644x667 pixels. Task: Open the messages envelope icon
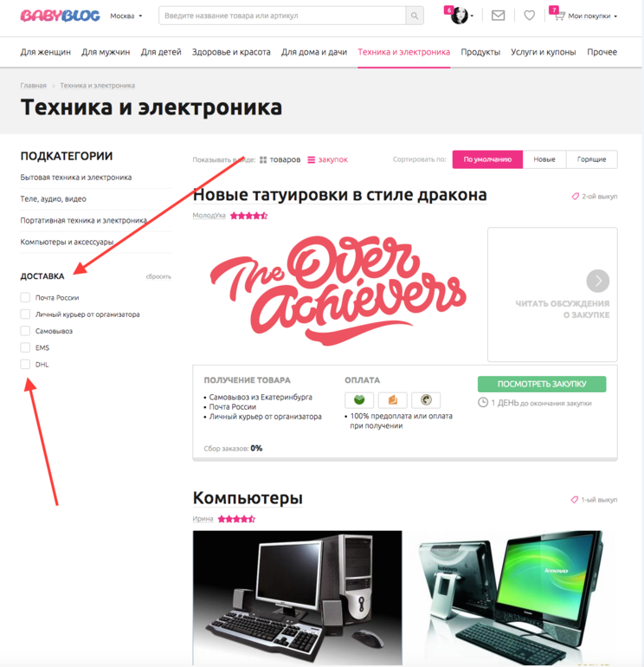tap(499, 16)
